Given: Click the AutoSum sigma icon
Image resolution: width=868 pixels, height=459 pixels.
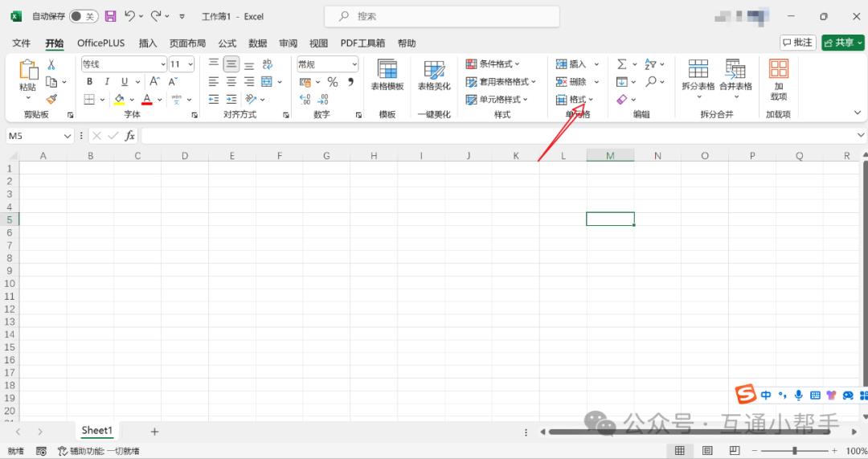Looking at the screenshot, I should (x=621, y=64).
